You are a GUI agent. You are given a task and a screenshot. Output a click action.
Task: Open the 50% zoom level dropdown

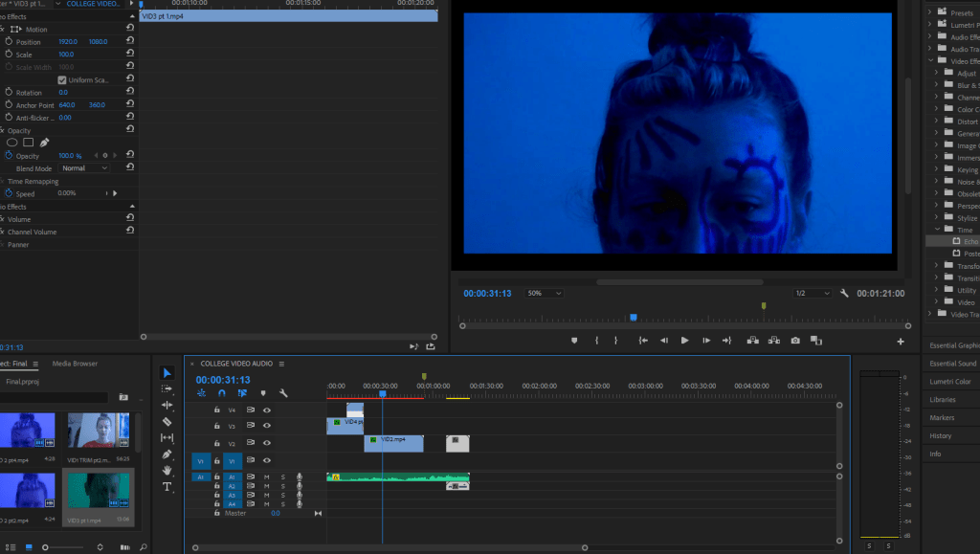544,293
